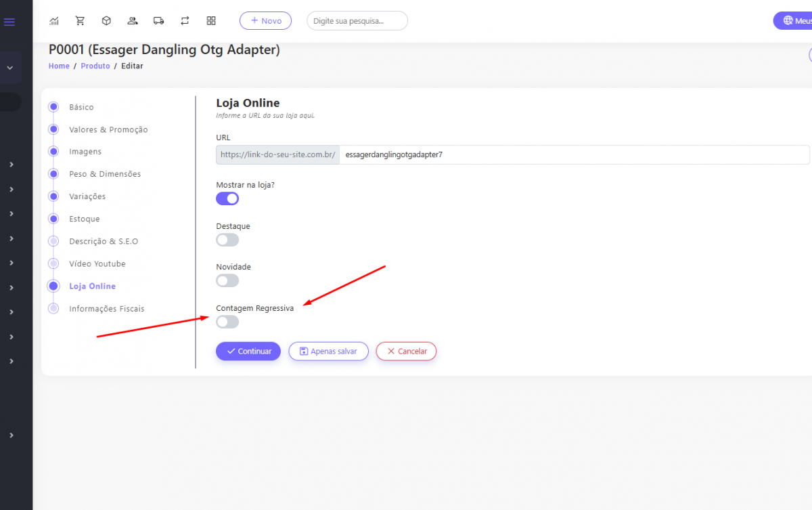Select the Descrição & S.E.O step

(x=104, y=241)
